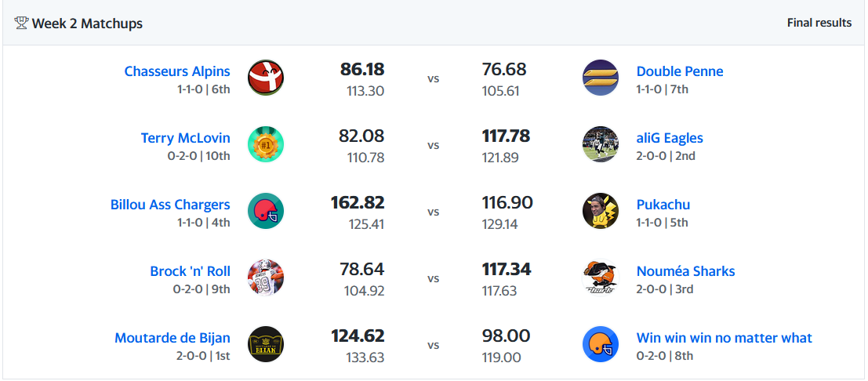Click Brock 'n' Roll player avatar
868x381 pixels.
[x=266, y=278]
